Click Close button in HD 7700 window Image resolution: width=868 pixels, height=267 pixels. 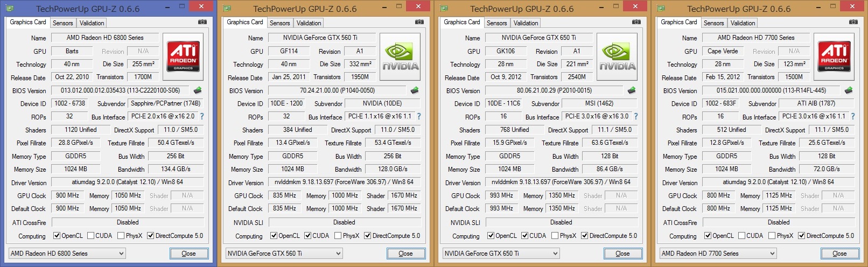pos(839,253)
